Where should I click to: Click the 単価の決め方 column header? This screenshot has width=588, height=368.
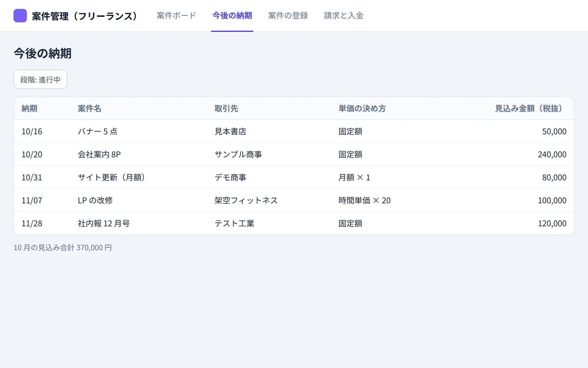tap(362, 108)
